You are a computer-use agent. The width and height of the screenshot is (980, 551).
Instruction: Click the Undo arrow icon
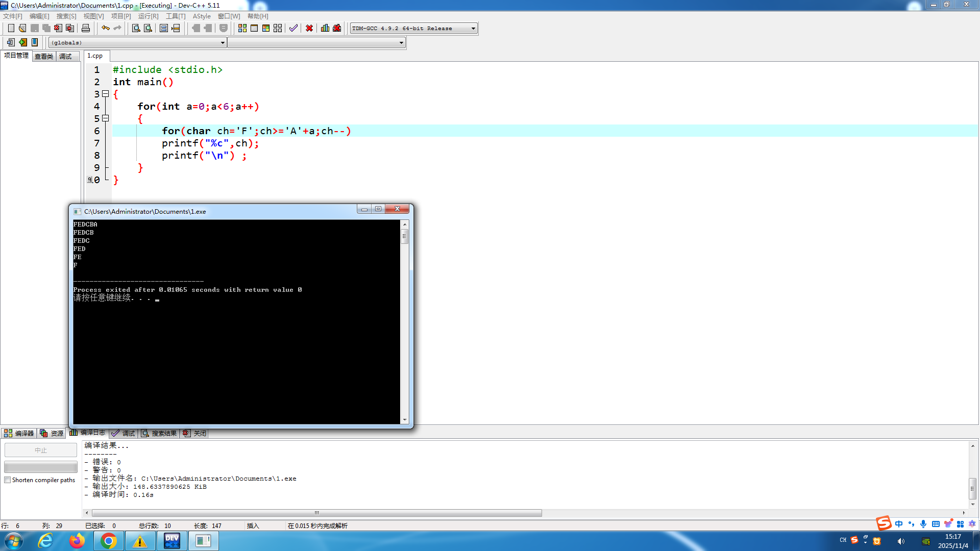click(105, 28)
